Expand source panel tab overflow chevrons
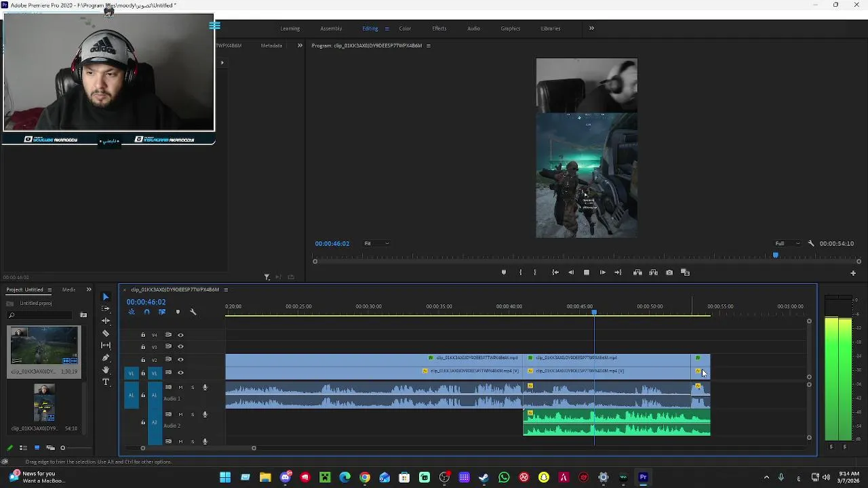Image resolution: width=868 pixels, height=488 pixels. tap(300, 45)
